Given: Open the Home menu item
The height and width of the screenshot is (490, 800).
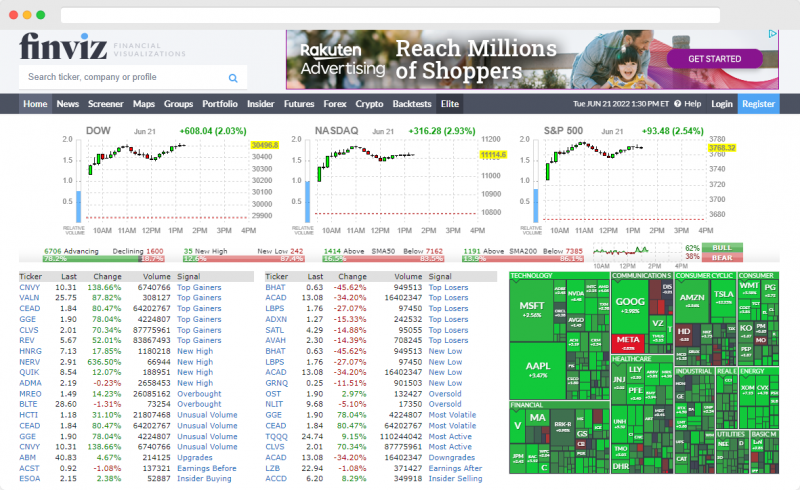Looking at the screenshot, I should coord(35,104).
